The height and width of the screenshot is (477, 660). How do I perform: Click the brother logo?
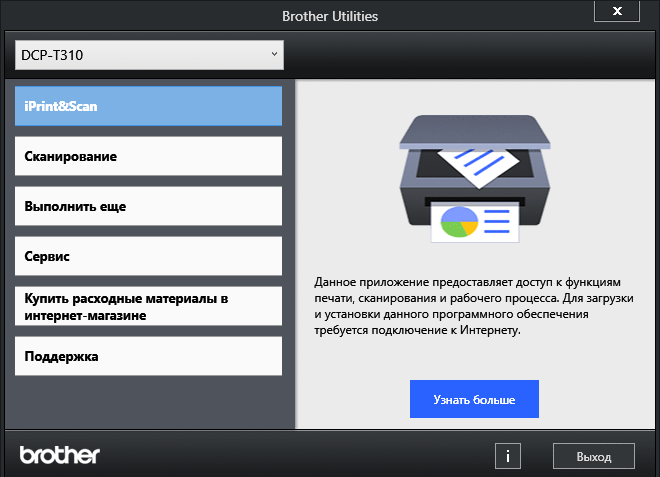tap(59, 455)
